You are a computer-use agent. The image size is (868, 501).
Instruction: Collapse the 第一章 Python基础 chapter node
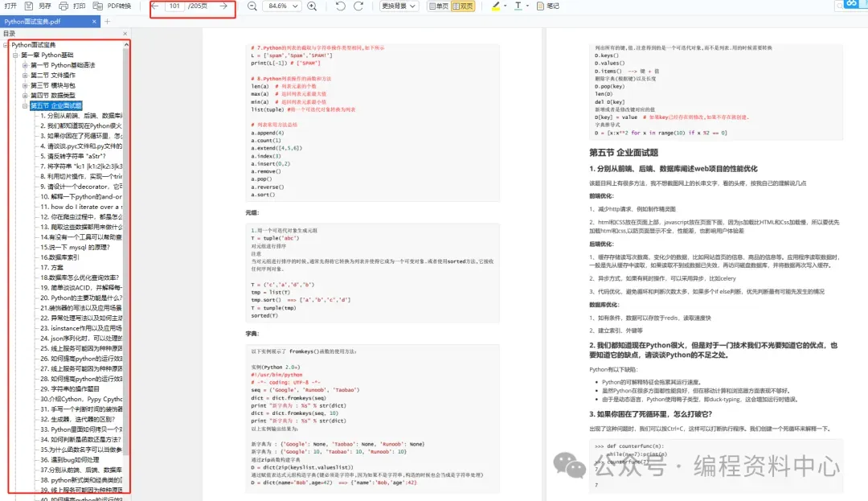[x=15, y=55]
